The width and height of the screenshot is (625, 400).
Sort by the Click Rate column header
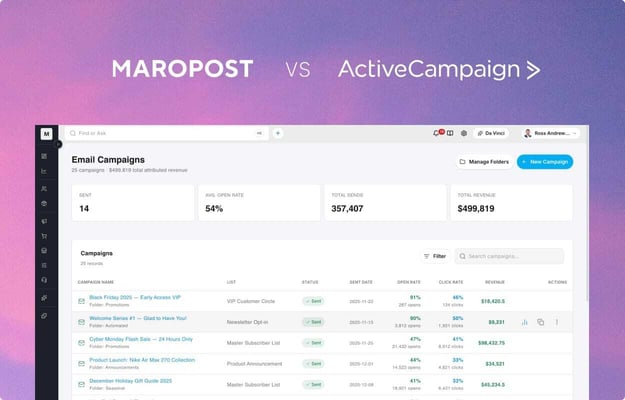click(451, 282)
